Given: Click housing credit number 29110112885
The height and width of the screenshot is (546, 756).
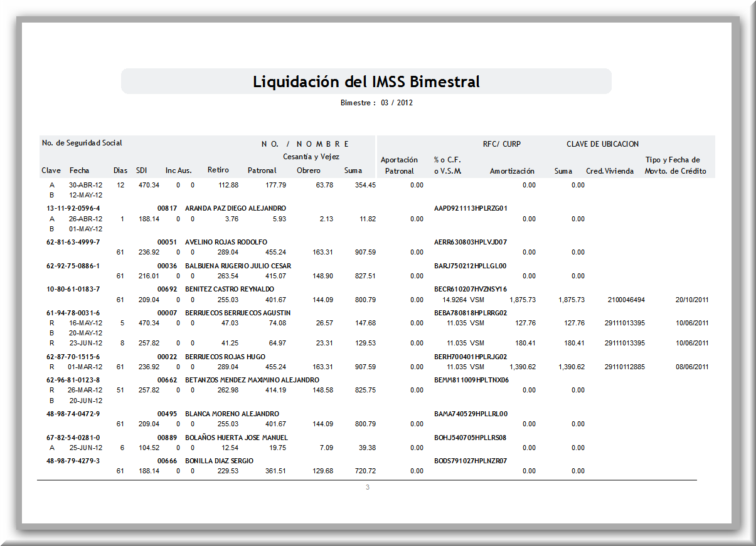Looking at the screenshot, I should pos(625,367).
